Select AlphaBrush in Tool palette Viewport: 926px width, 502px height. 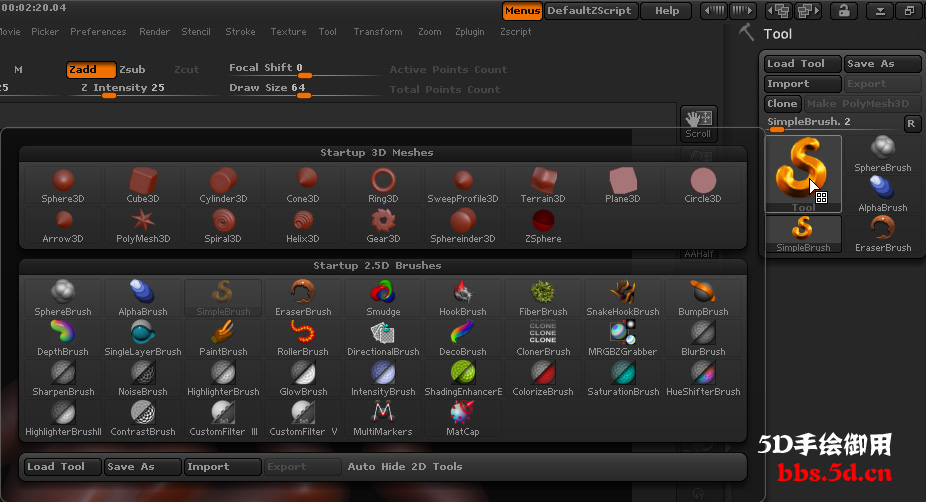point(883,194)
